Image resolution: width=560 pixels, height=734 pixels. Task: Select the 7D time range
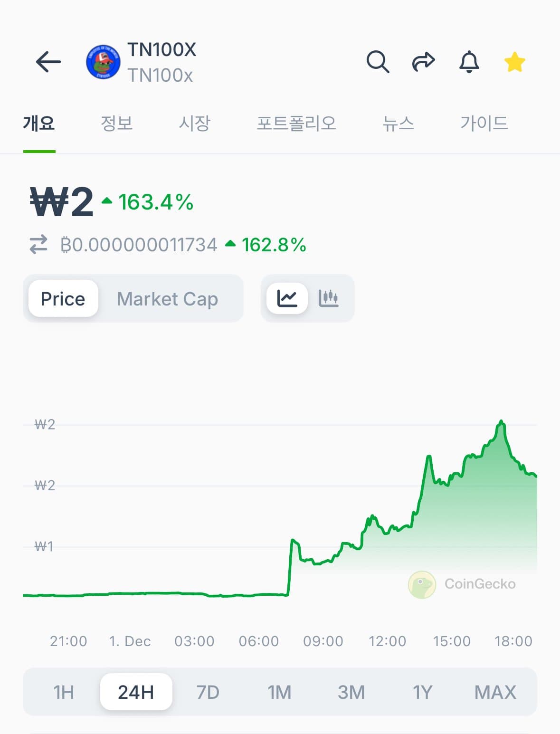[x=208, y=692]
